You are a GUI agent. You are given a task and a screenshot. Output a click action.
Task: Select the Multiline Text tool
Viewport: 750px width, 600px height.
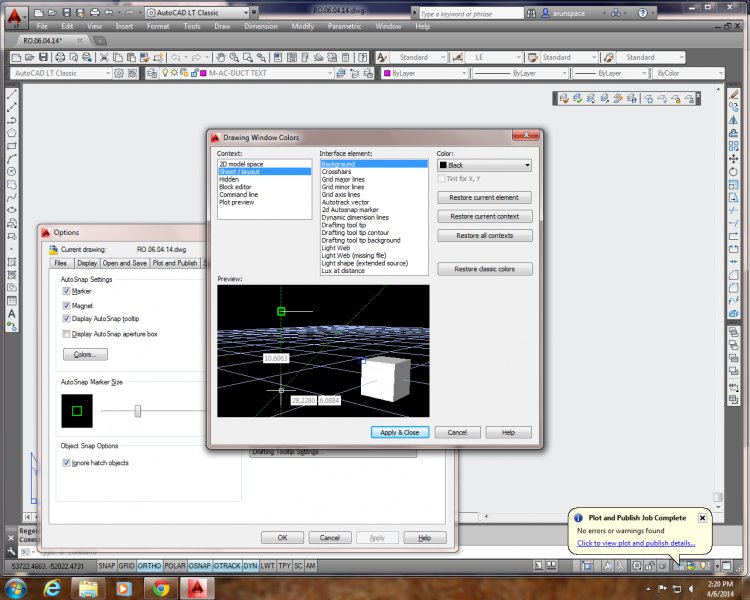coord(12,314)
